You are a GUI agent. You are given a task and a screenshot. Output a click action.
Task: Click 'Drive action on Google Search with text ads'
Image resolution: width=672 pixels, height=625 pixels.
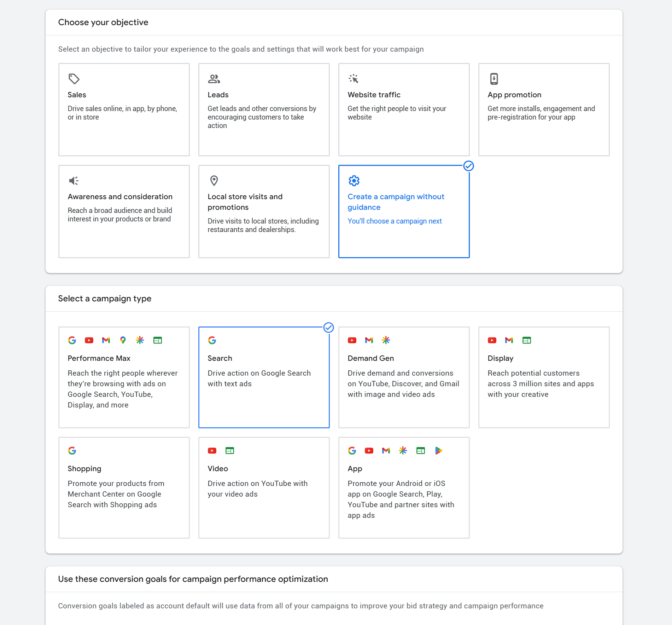[259, 378]
